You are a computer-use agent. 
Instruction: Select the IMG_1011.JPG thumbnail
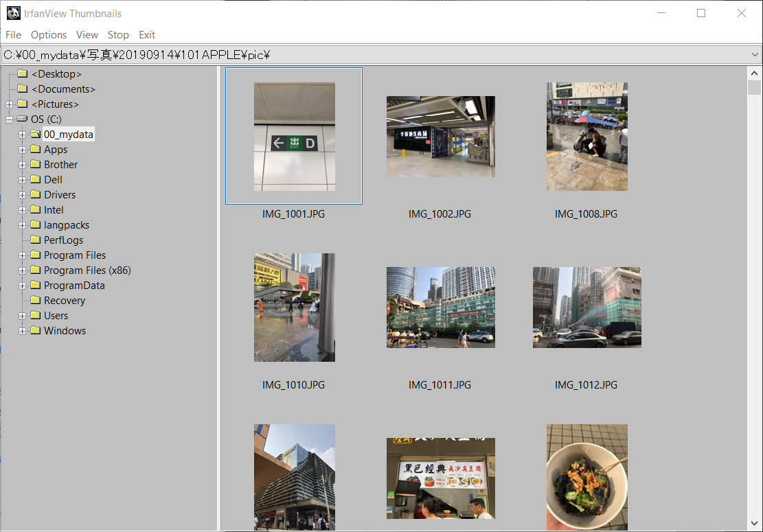(x=441, y=308)
